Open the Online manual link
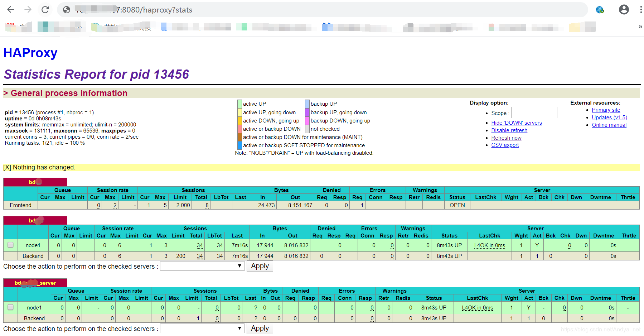644x336 pixels. pyautogui.click(x=609, y=125)
